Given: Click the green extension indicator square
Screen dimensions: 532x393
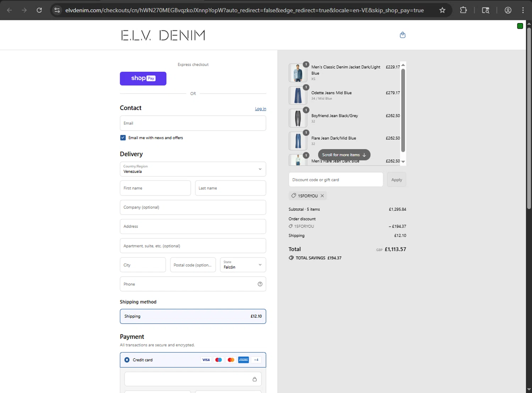Looking at the screenshot, I should [520, 26].
